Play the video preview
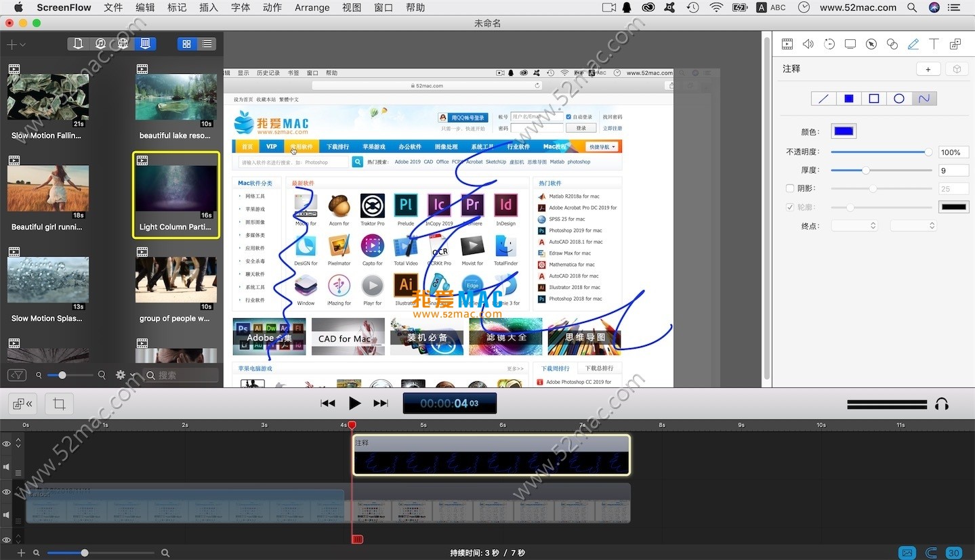The width and height of the screenshot is (975, 560). [354, 404]
